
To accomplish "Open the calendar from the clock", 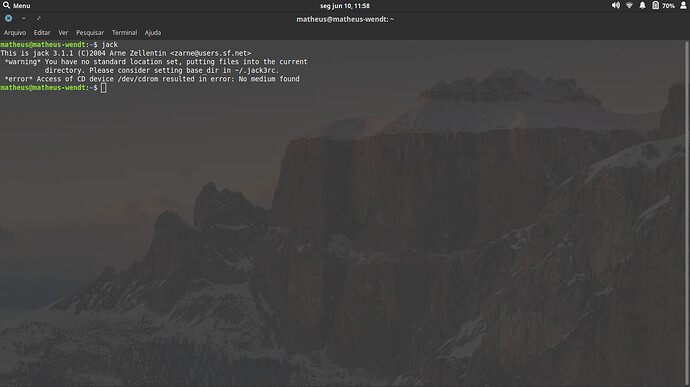I will (345, 6).
